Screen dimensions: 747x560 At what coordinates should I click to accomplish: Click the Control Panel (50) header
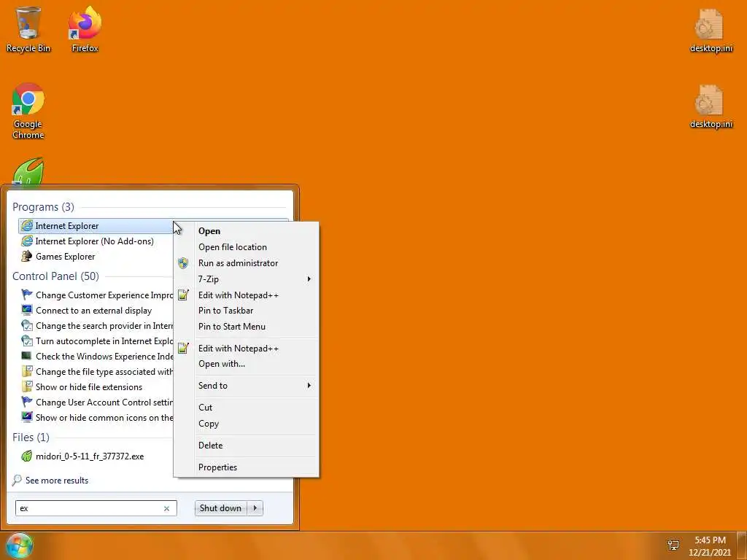55,276
